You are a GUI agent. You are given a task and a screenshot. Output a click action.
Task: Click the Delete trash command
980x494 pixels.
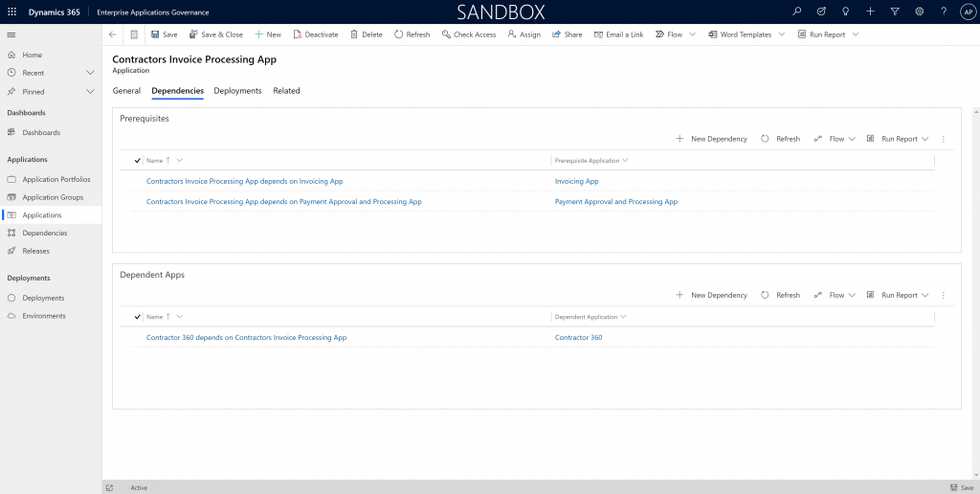click(367, 34)
